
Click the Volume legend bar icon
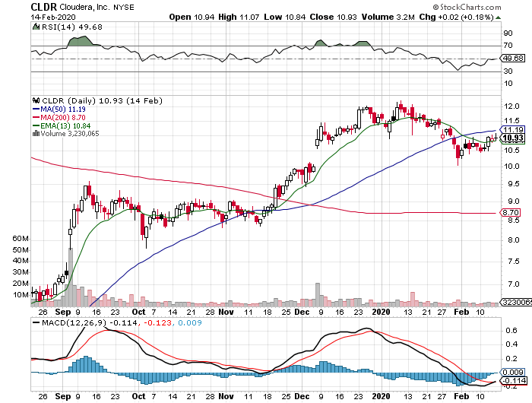click(34, 134)
